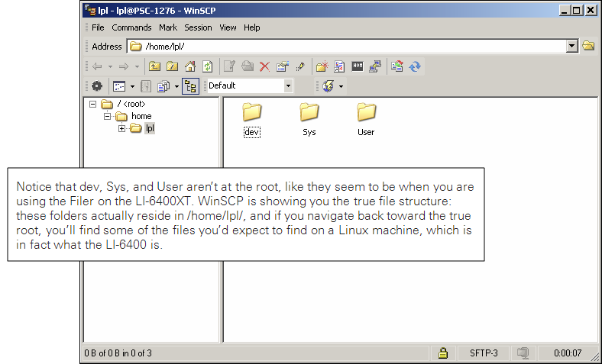Image resolution: width=602 pixels, height=364 pixels.
Task: Click the Edit file toolbar icon
Action: pos(230,66)
